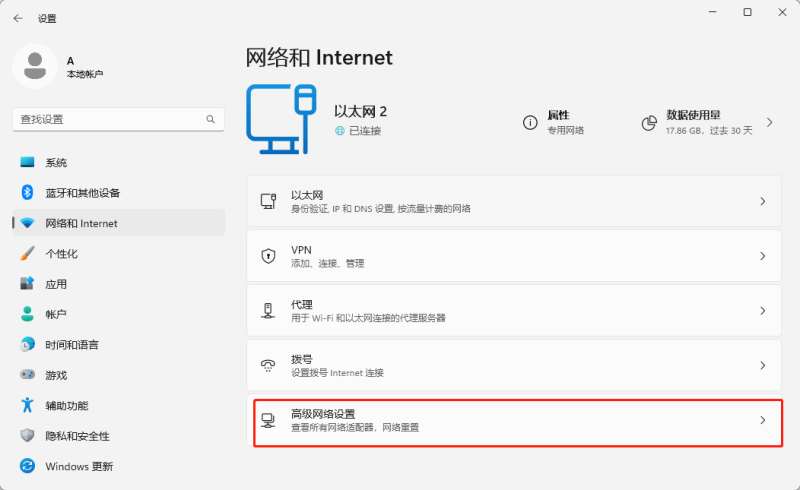Open 数据使用量 details

(x=709, y=122)
